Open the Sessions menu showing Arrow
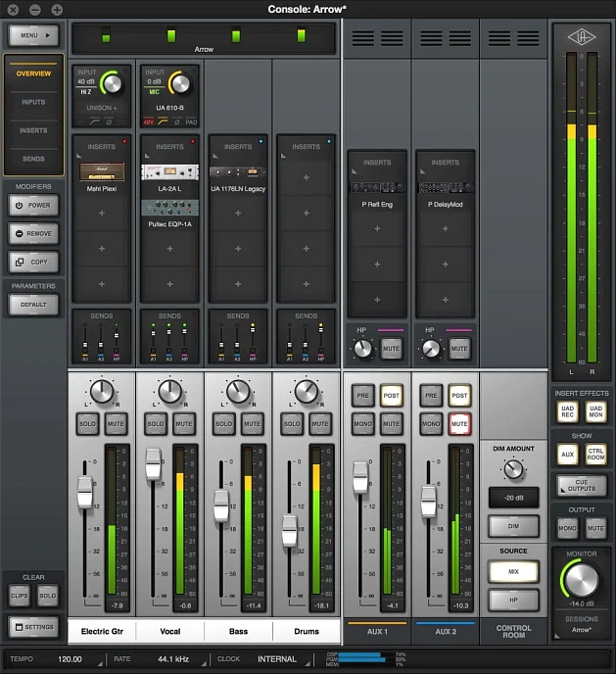Image resolution: width=616 pixels, height=674 pixels. [x=582, y=629]
